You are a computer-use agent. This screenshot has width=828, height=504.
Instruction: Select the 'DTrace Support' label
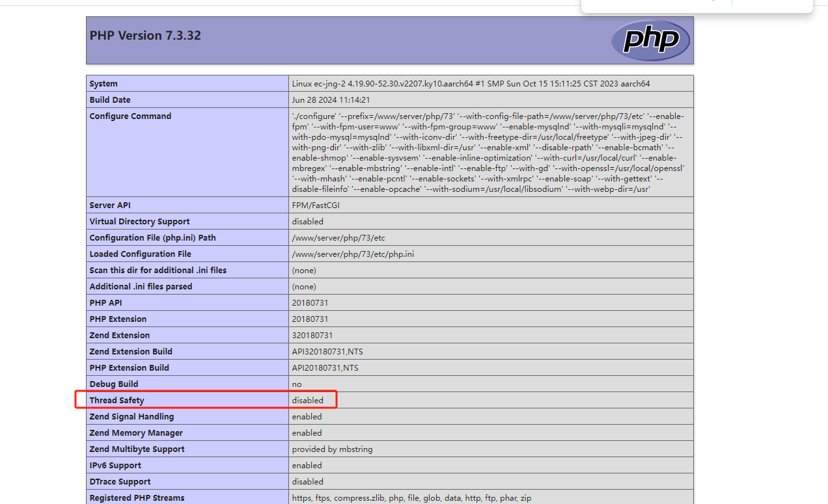point(120,482)
